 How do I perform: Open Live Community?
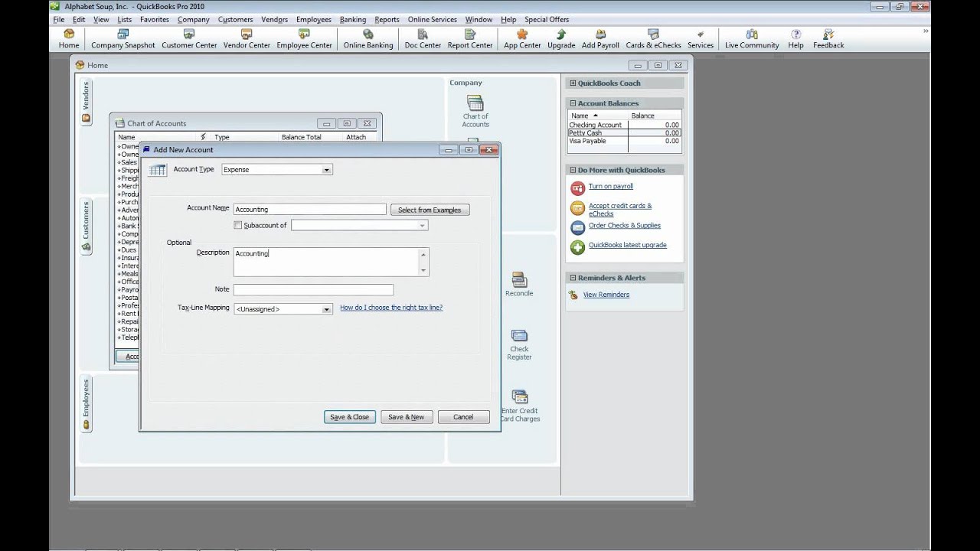(x=752, y=39)
